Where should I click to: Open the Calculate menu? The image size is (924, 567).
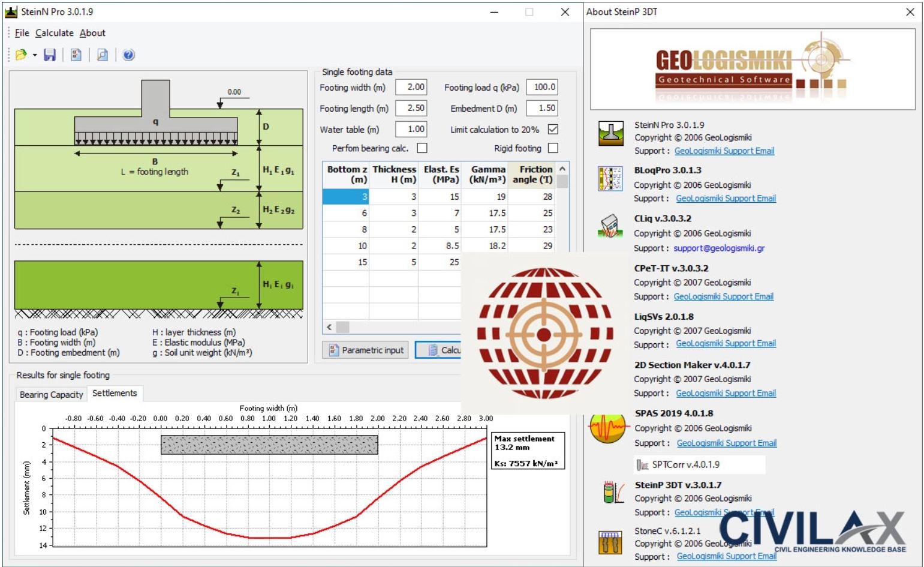tap(55, 33)
